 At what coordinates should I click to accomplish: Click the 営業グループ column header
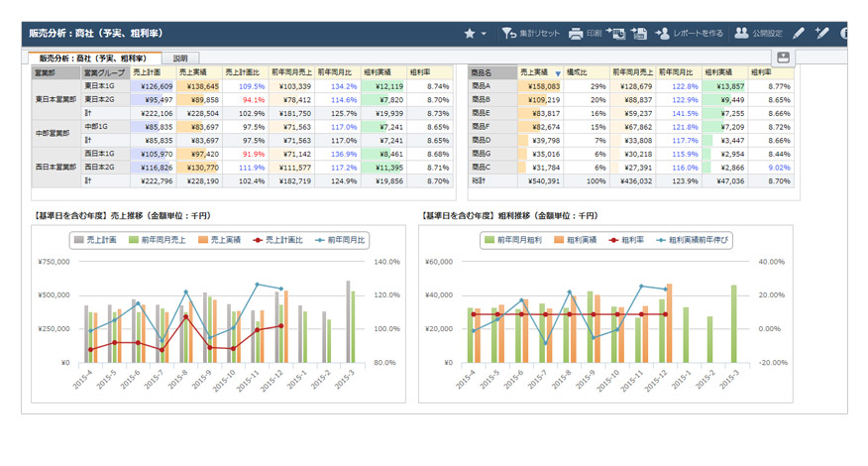pos(103,73)
